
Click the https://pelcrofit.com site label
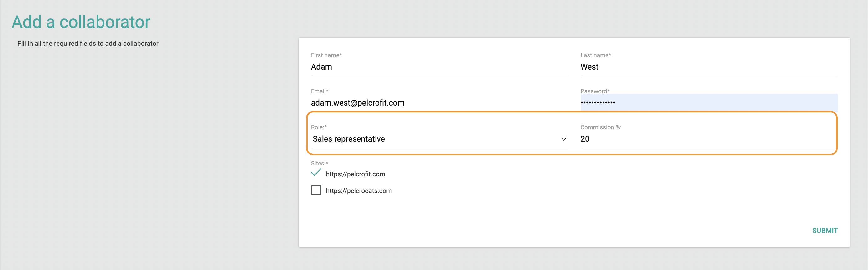(x=355, y=174)
